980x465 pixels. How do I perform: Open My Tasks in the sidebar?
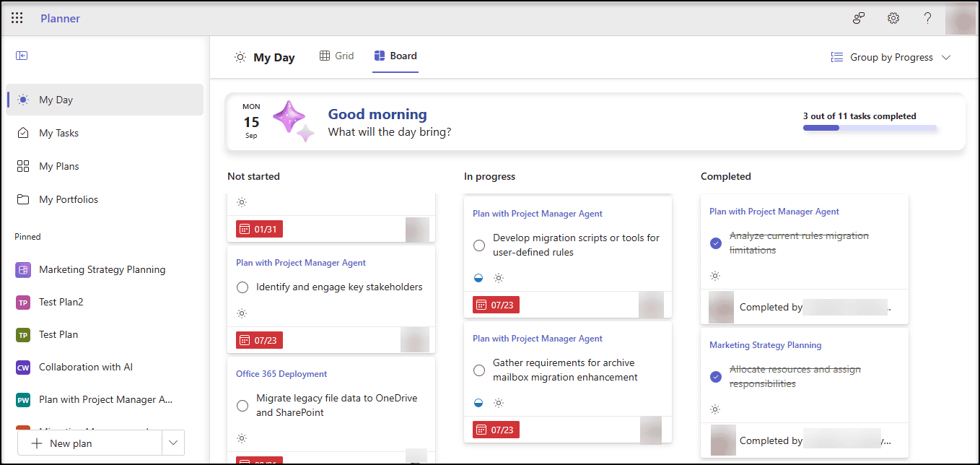105,133
